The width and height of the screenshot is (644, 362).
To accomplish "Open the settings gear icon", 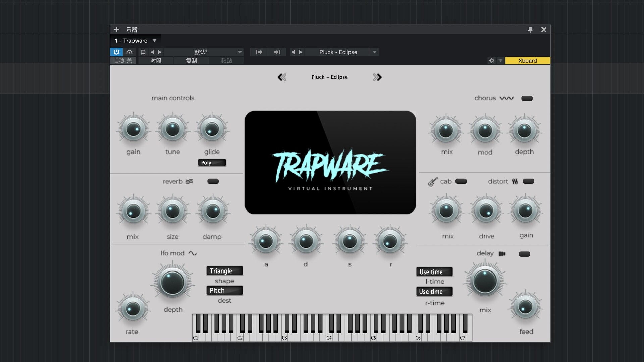I will point(491,61).
